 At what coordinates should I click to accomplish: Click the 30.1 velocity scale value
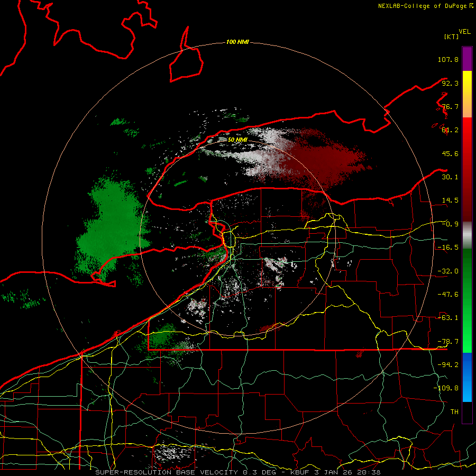point(450,177)
